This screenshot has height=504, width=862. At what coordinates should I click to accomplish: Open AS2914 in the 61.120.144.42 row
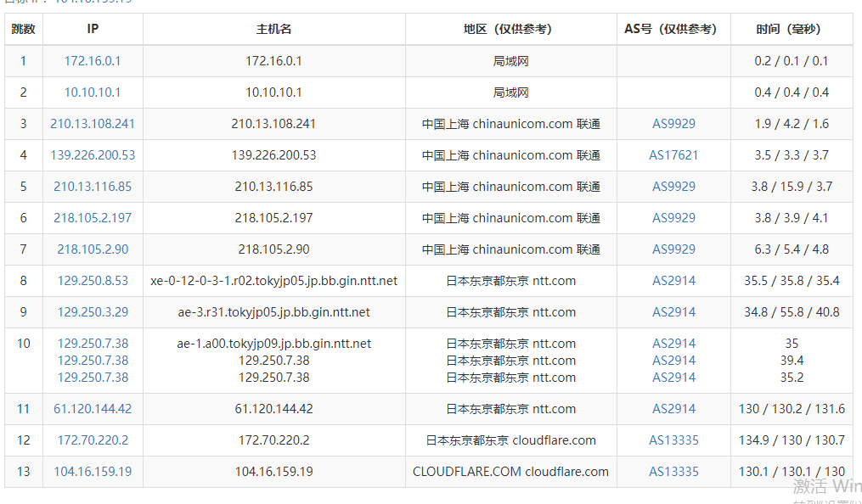tap(673, 408)
